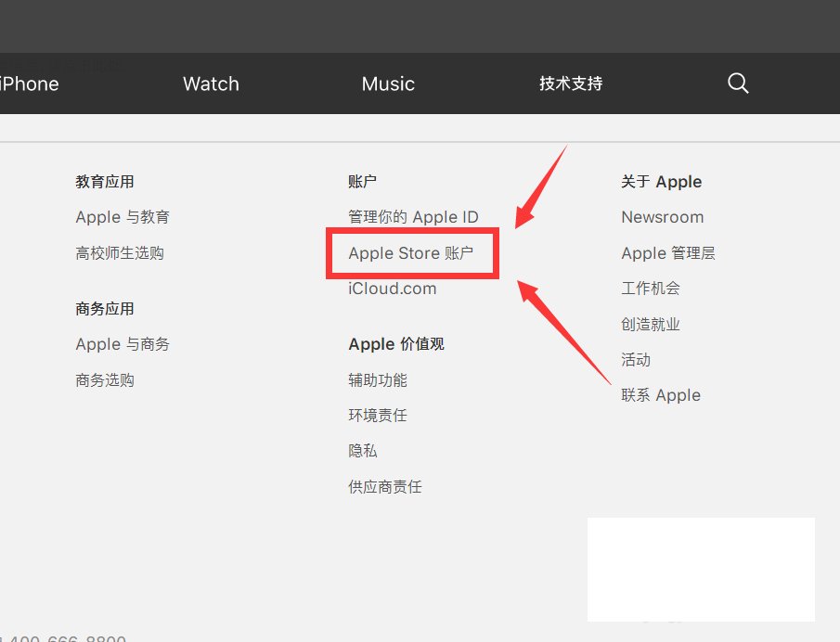
Task: Go to 高校师生选购 link
Action: pos(120,252)
